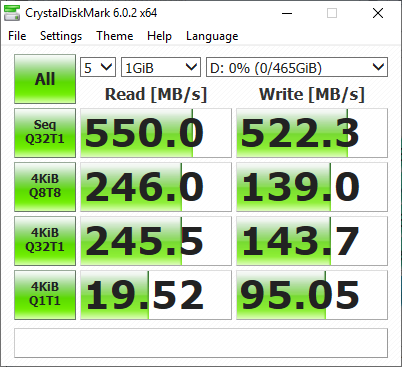Click the CrystalDiskMark app icon in title bar

pos(11,13)
